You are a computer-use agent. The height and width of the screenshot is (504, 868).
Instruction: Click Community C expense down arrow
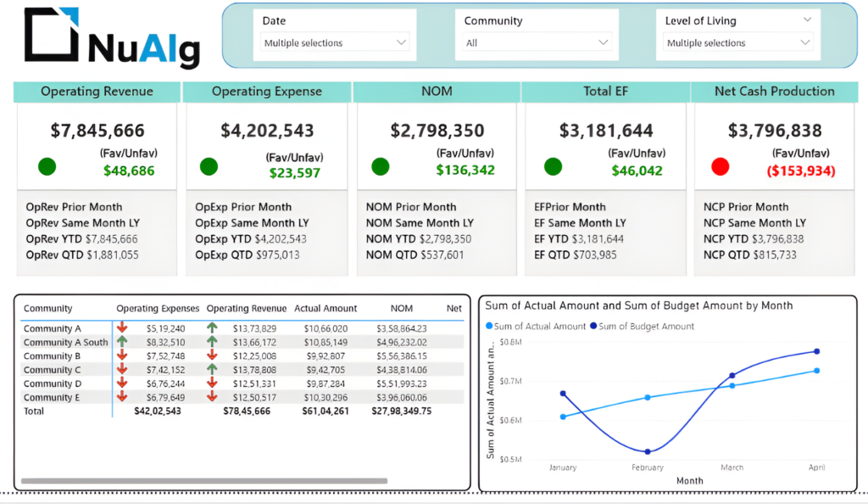click(122, 369)
